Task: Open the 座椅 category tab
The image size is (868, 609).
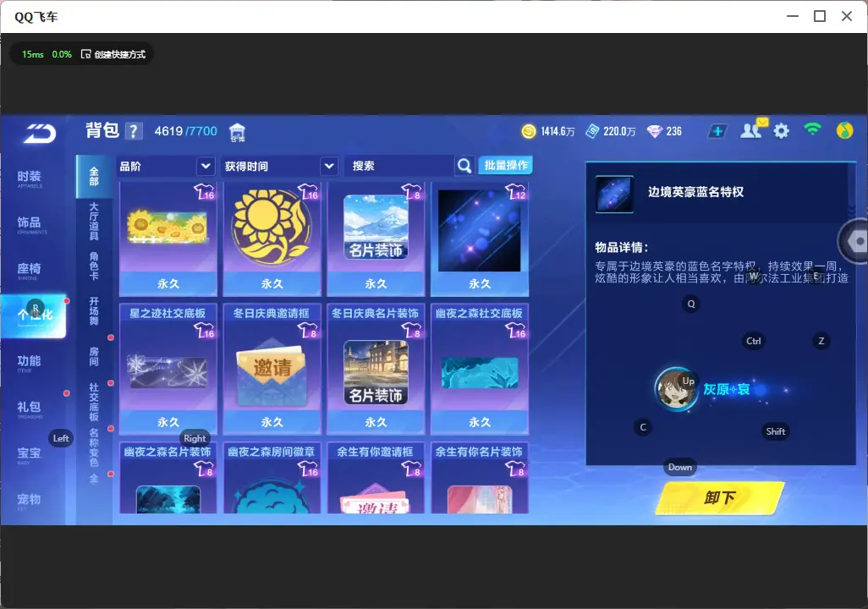Action: [x=29, y=270]
